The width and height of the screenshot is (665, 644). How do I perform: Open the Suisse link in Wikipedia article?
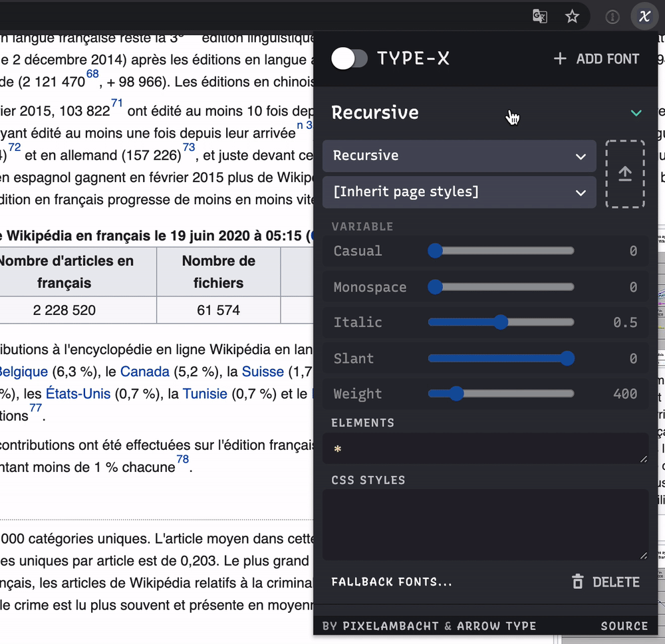[x=263, y=372]
